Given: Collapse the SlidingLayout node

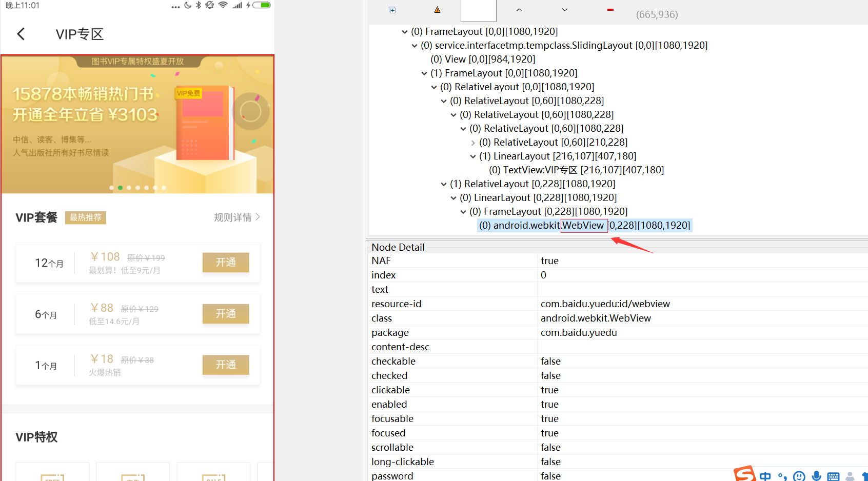Looking at the screenshot, I should coord(415,46).
